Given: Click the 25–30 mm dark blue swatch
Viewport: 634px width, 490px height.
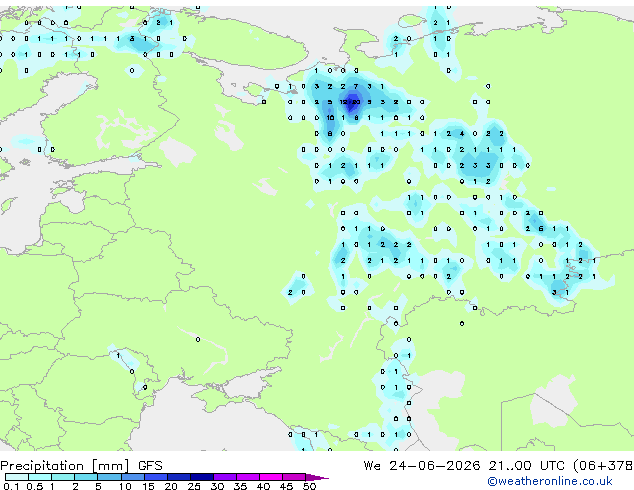Looking at the screenshot, I should (x=201, y=477).
